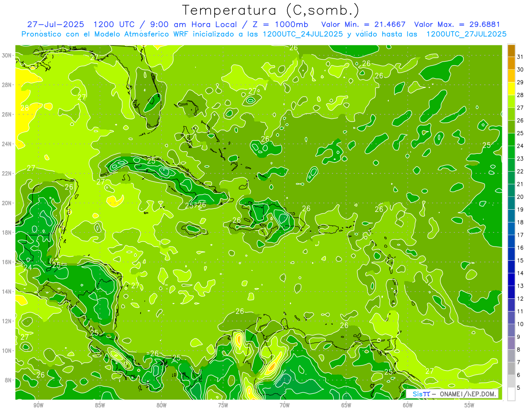Click the longitude label '70W'

pyautogui.click(x=285, y=405)
